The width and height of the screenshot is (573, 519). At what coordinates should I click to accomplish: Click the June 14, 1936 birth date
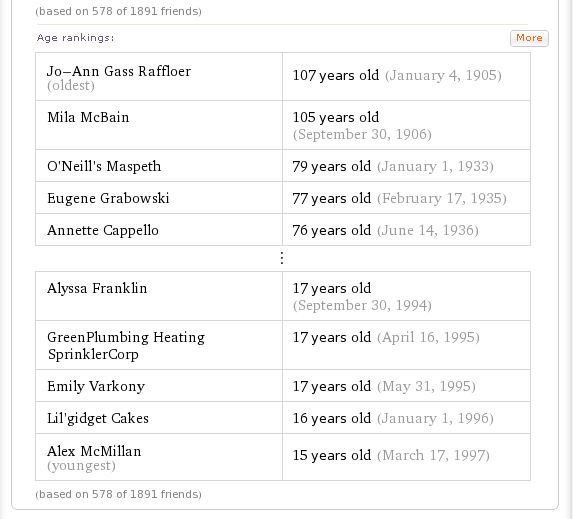tap(428, 231)
